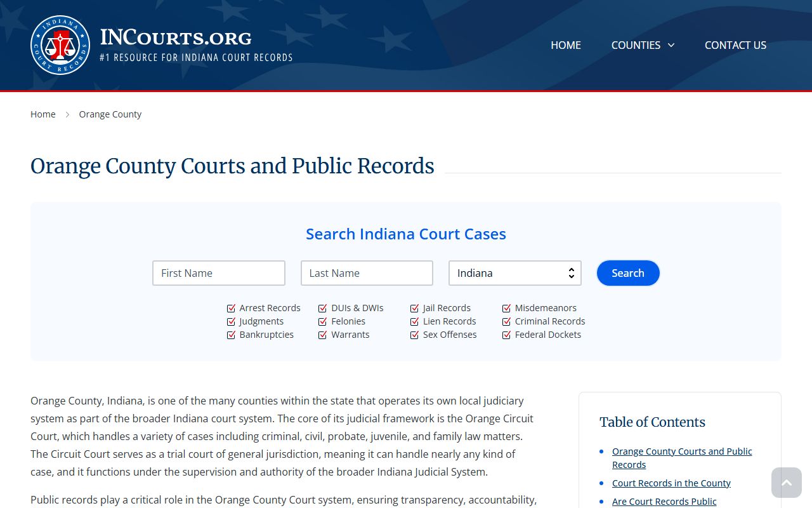Click the Table of Contents heading
Screen dimensions: 812x508
[652, 422]
